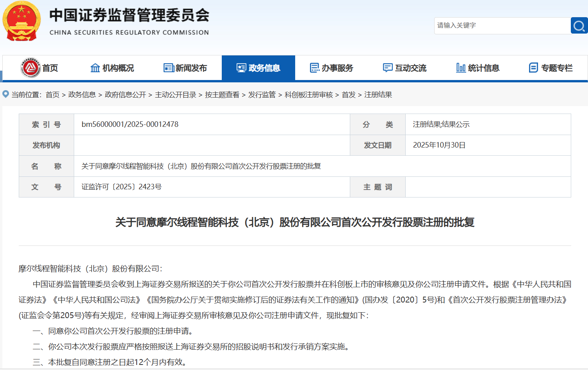This screenshot has width=588, height=370.
Task: Click the chat bubble icon beside 互动交流
Action: (388, 68)
